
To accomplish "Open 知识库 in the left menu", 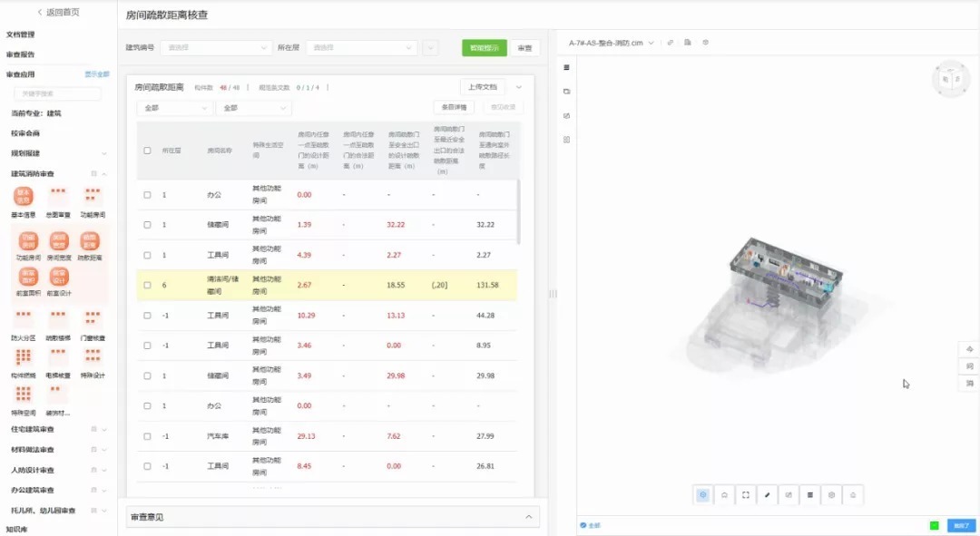I will pyautogui.click(x=17, y=529).
